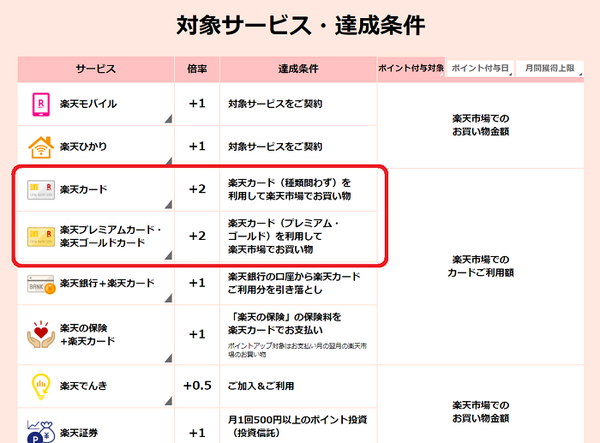The height and width of the screenshot is (443, 600).
Task: Click condition 「楽天の保険」の保険料を楽天カードでお支払い
Action: [x=284, y=324]
